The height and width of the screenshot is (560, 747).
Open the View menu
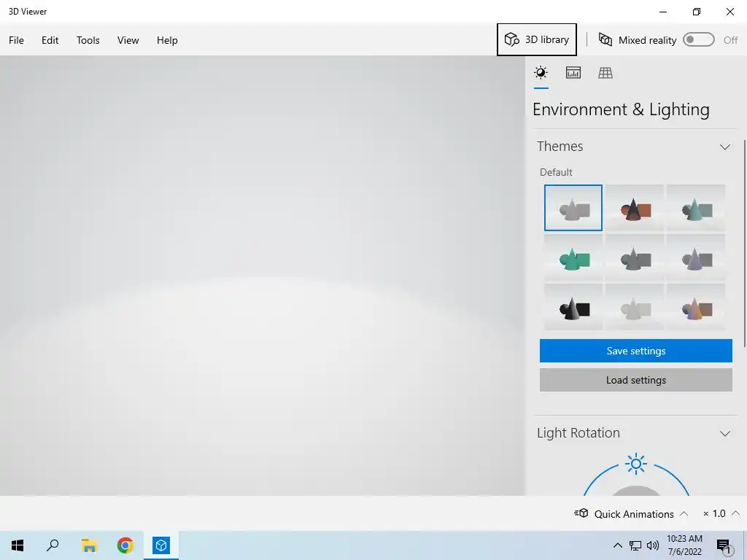[x=128, y=40]
